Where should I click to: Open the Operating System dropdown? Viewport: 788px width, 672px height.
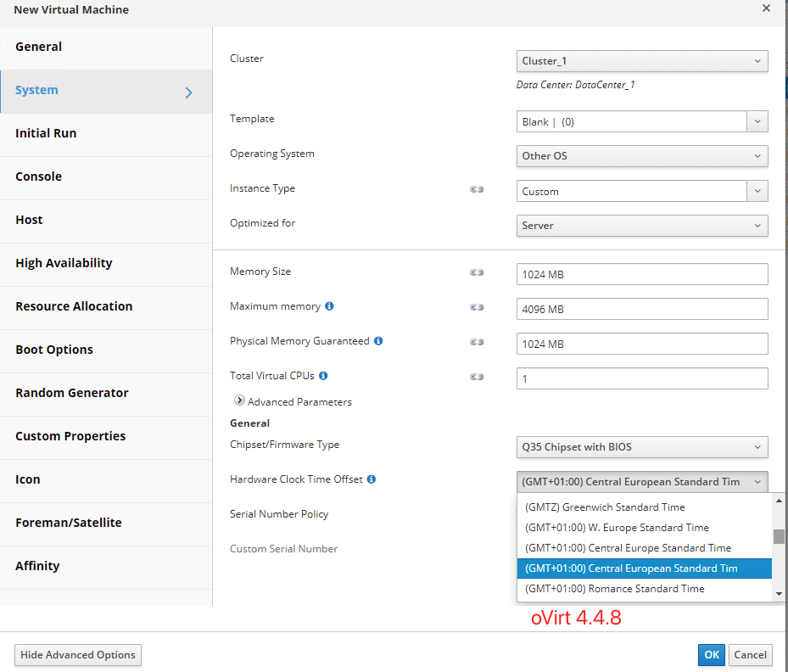[x=641, y=156]
